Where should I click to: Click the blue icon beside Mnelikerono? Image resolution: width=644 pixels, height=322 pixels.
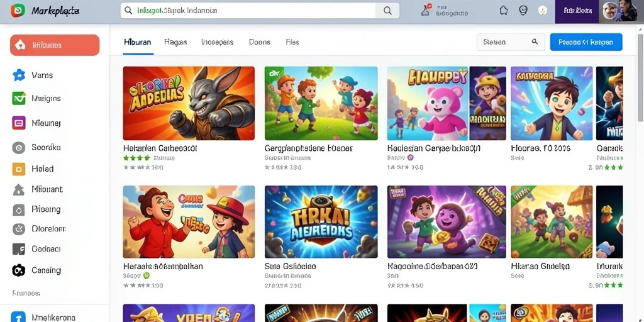(x=18, y=317)
